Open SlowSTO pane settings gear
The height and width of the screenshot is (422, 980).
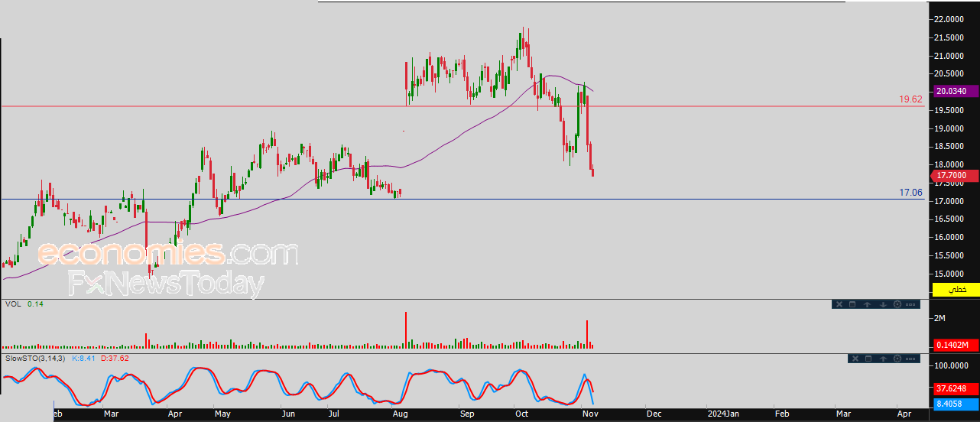point(897,359)
